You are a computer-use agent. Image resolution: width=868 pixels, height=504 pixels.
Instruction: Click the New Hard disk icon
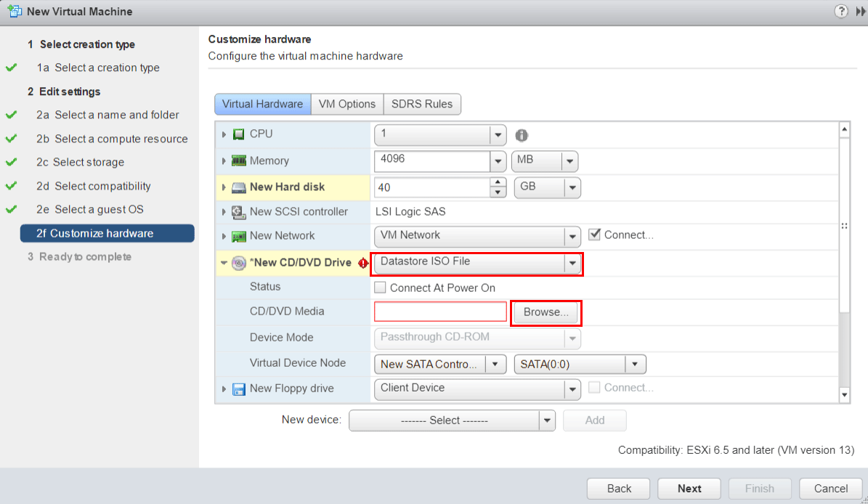pos(238,187)
